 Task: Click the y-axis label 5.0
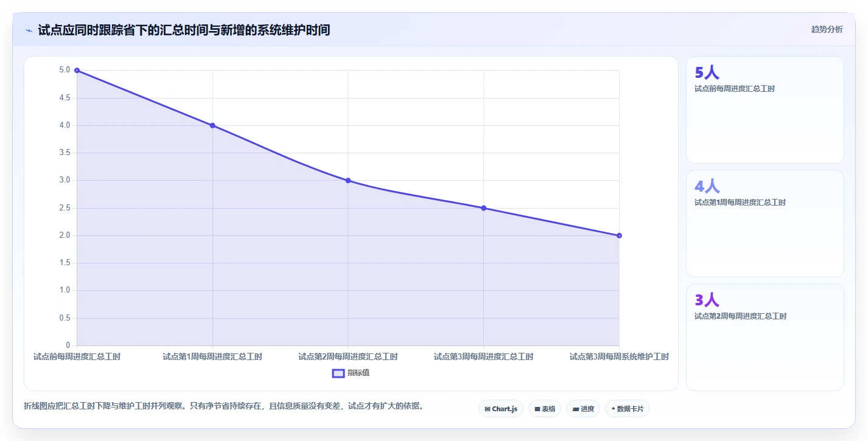click(x=65, y=71)
